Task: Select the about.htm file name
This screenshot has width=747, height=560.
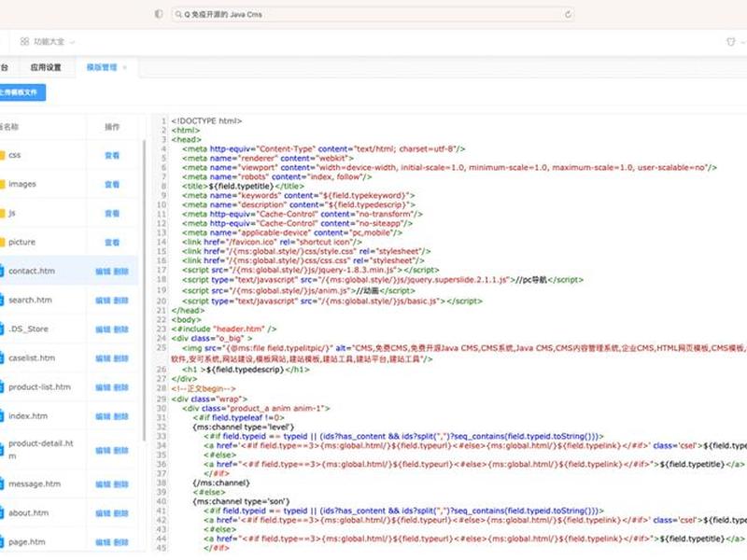Action: pyautogui.click(x=29, y=512)
